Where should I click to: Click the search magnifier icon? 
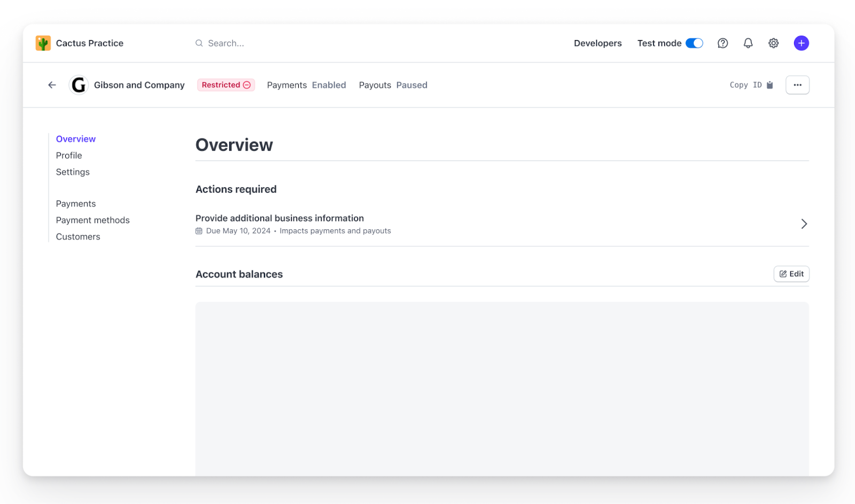pos(199,43)
